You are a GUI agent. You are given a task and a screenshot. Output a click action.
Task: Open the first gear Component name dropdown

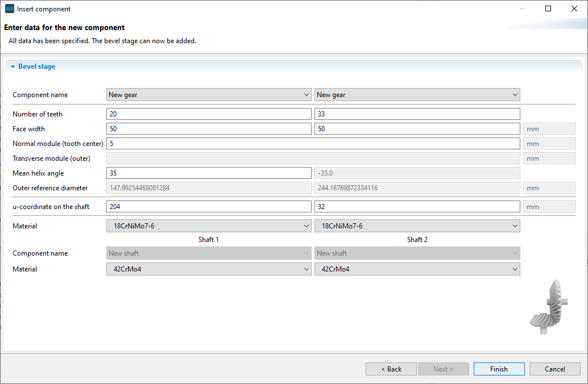pyautogui.click(x=209, y=95)
